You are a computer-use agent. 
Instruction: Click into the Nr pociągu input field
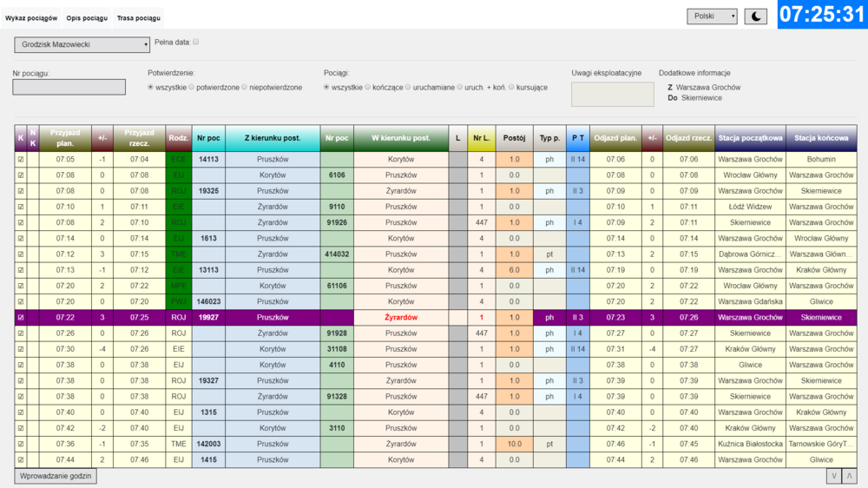pos(69,87)
